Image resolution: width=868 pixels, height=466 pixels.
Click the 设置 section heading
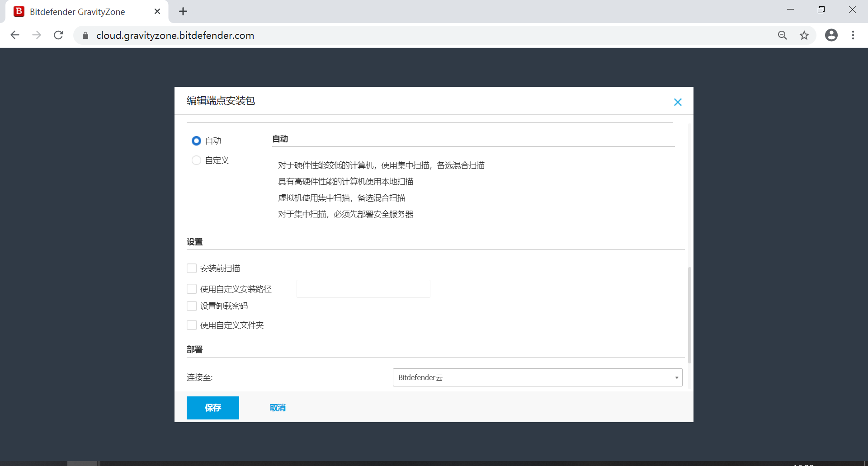point(195,242)
